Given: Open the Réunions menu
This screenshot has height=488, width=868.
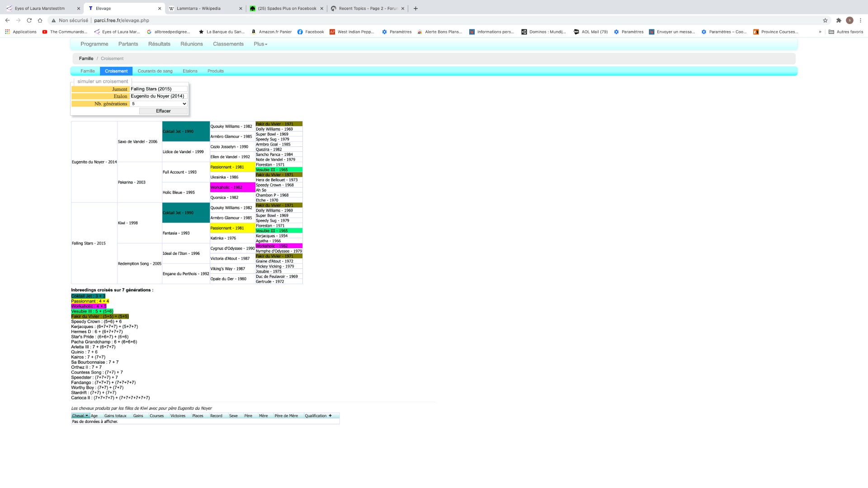Looking at the screenshot, I should 192,44.
